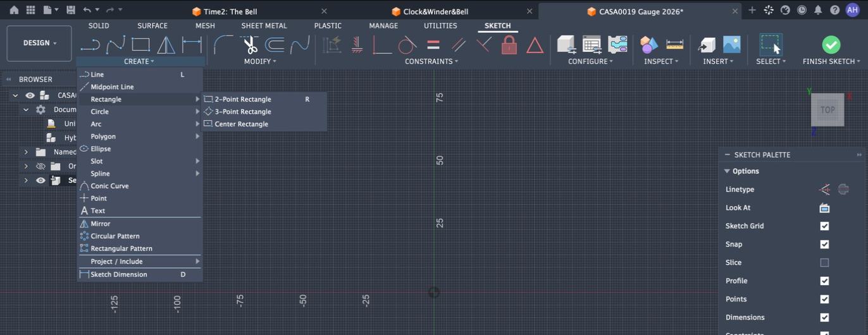This screenshot has height=335, width=868.
Task: Select Circular Pattern in Create menu
Action: [x=140, y=236]
